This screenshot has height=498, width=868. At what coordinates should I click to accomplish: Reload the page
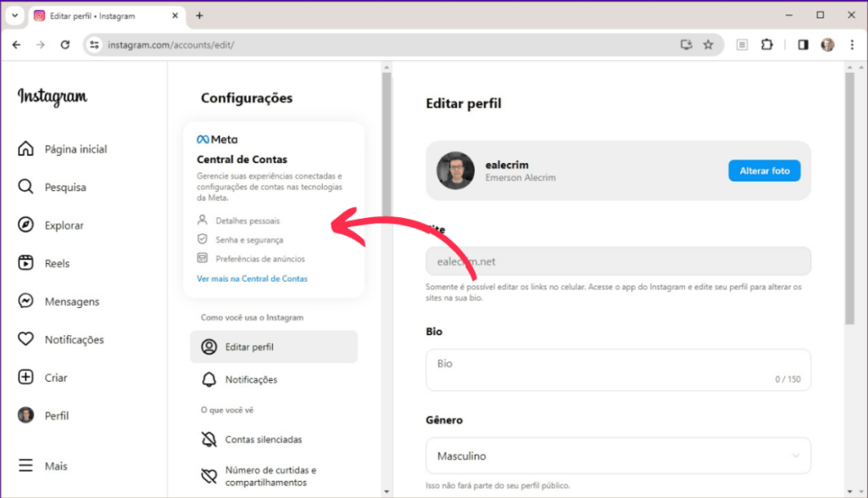(64, 45)
